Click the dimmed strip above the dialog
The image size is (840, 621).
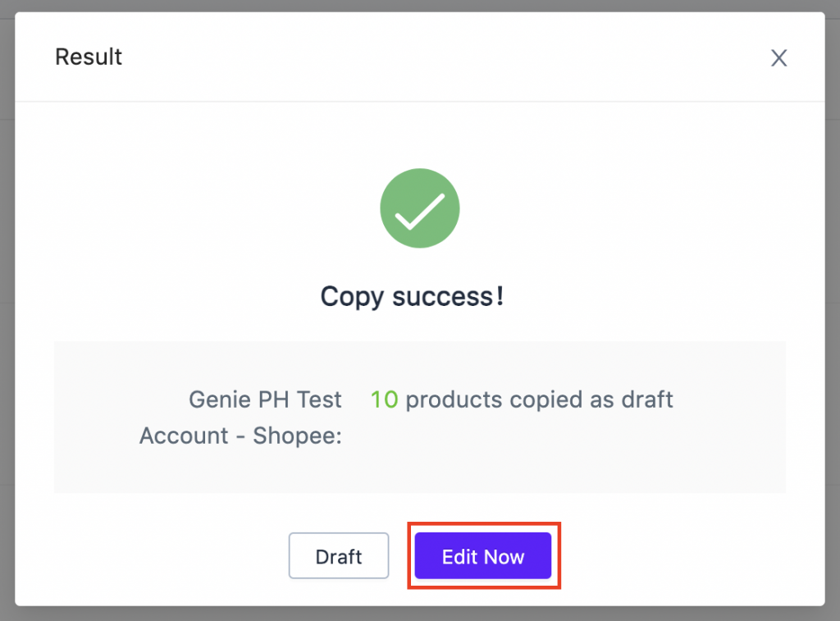tap(420, 6)
